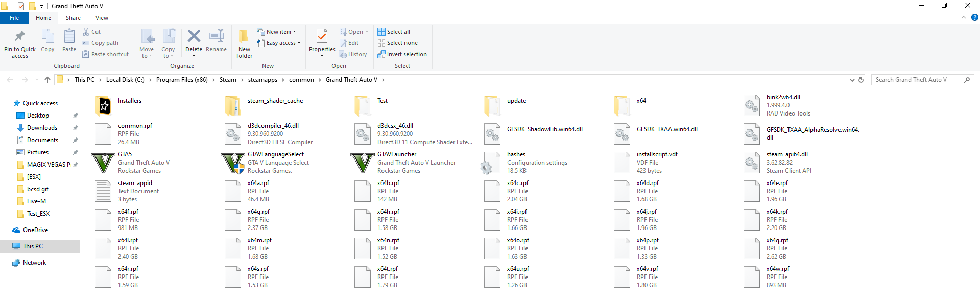Switch to the View ribbon tab
The height and width of the screenshot is (298, 980).
[x=102, y=18]
